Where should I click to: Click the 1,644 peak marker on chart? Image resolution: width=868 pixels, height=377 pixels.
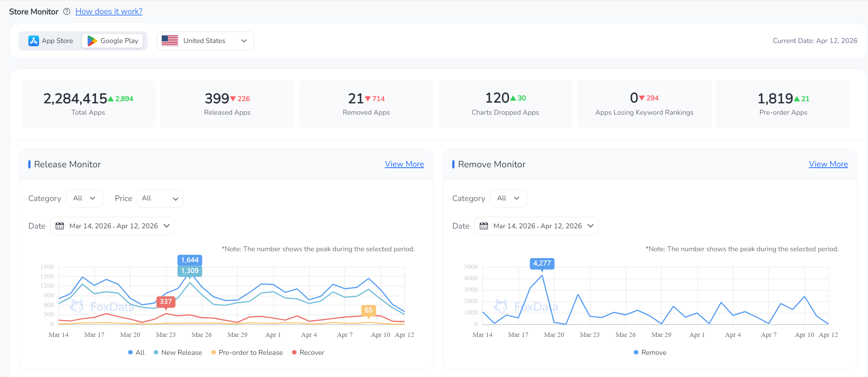pyautogui.click(x=190, y=260)
